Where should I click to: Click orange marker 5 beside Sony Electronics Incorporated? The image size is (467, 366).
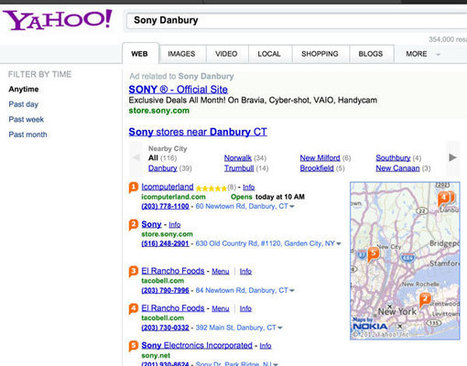[133, 346]
